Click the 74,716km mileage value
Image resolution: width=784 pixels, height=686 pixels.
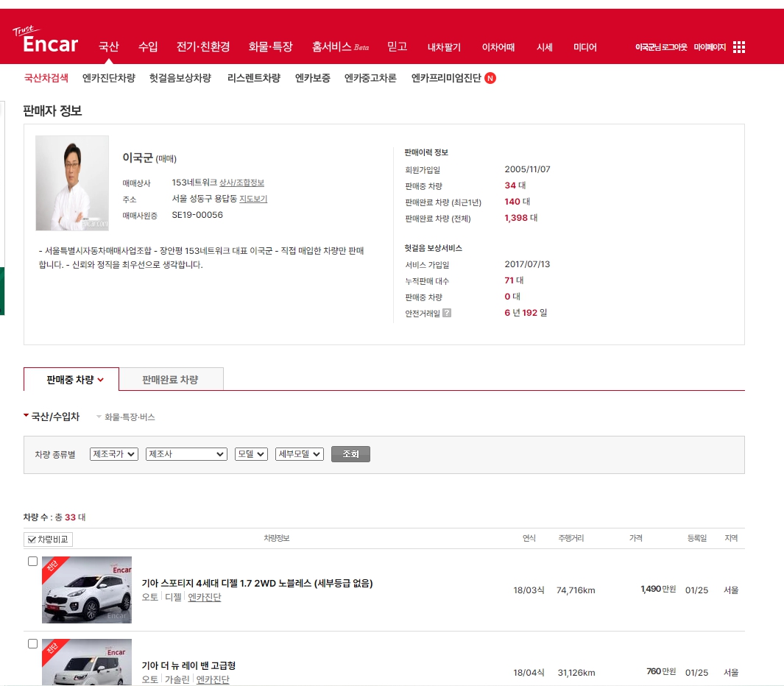tap(576, 590)
